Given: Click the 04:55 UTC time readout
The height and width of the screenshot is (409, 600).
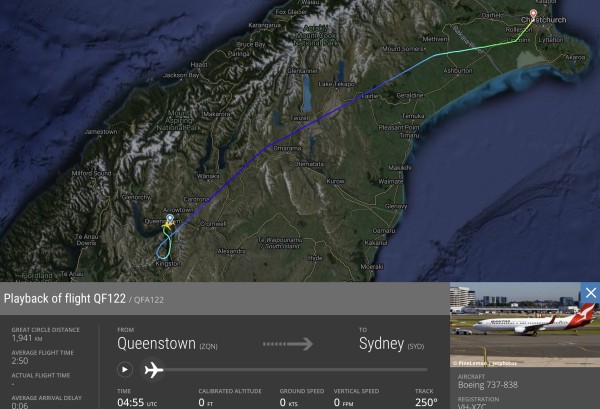Looking at the screenshot, I should (137, 402).
